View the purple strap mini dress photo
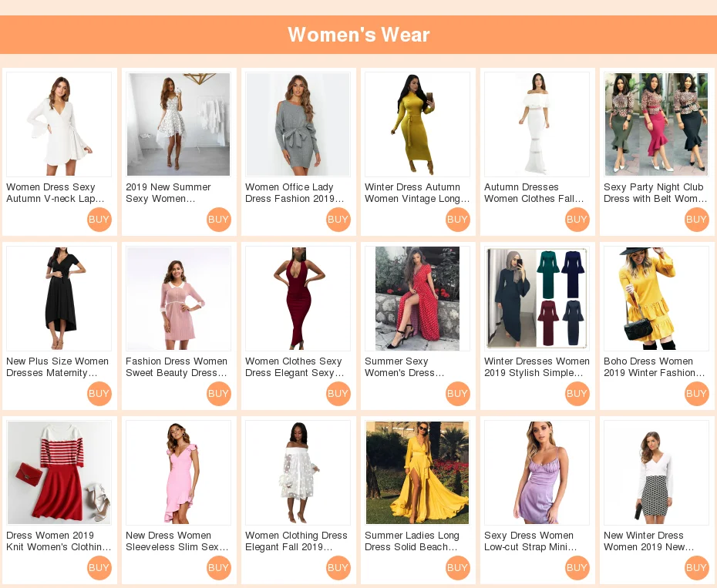This screenshot has height=588, width=717. (x=537, y=472)
